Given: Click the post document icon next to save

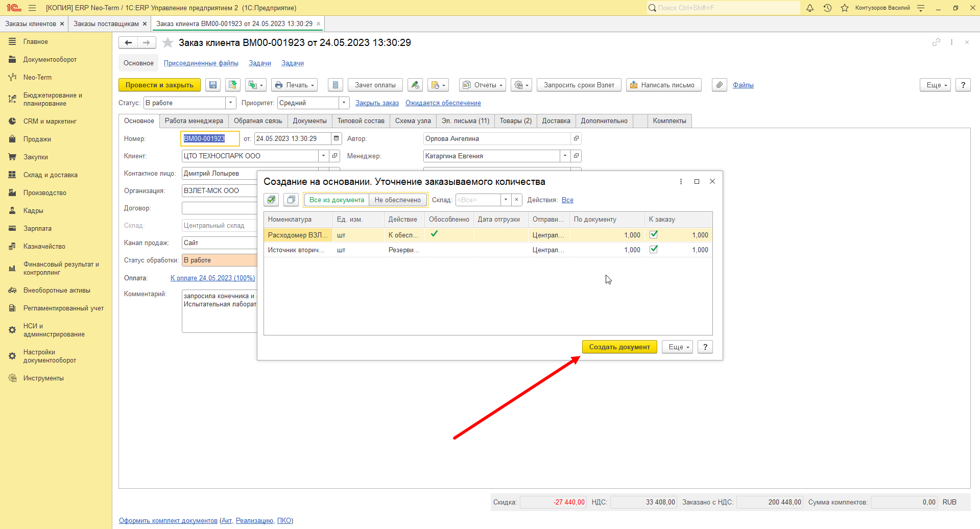Looking at the screenshot, I should [233, 85].
